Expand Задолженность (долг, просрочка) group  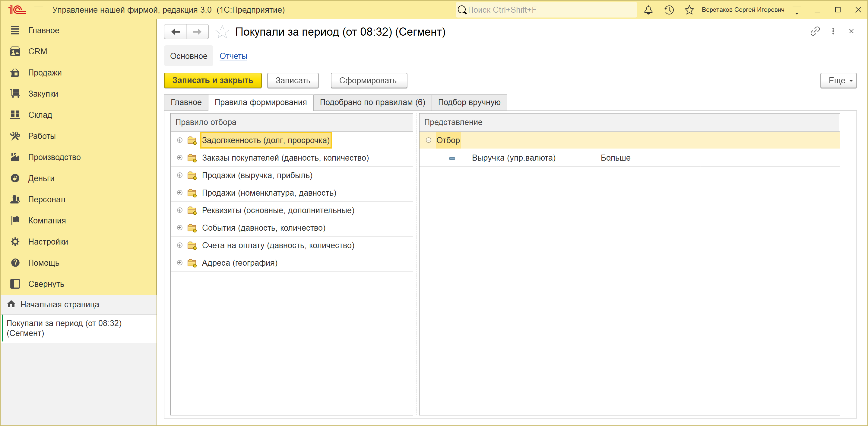click(x=179, y=140)
